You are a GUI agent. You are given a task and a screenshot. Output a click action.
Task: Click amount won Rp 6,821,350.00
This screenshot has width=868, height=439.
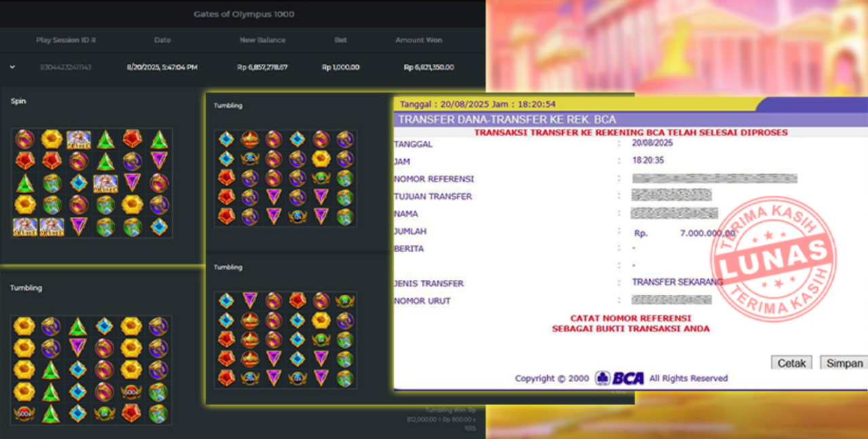(x=429, y=67)
